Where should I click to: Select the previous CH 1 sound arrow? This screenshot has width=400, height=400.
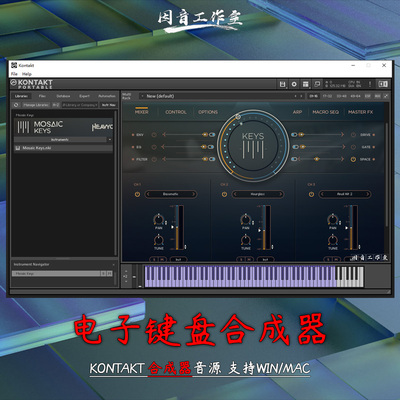(x=148, y=194)
